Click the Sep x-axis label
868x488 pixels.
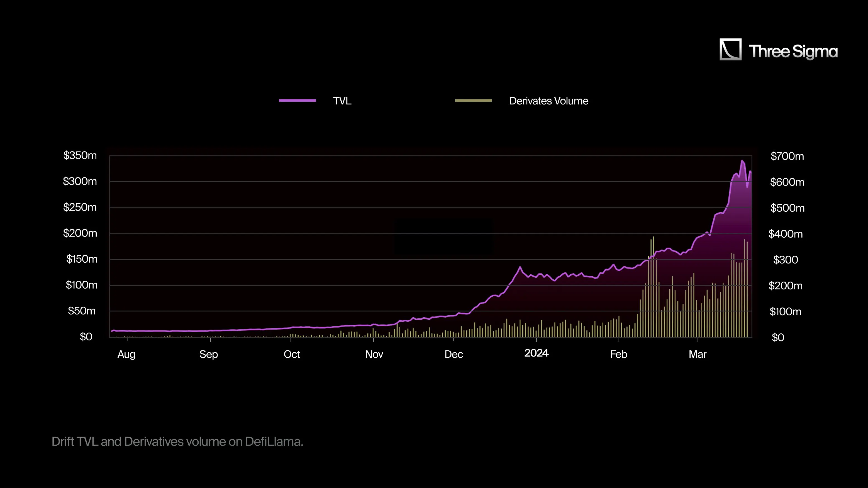209,354
